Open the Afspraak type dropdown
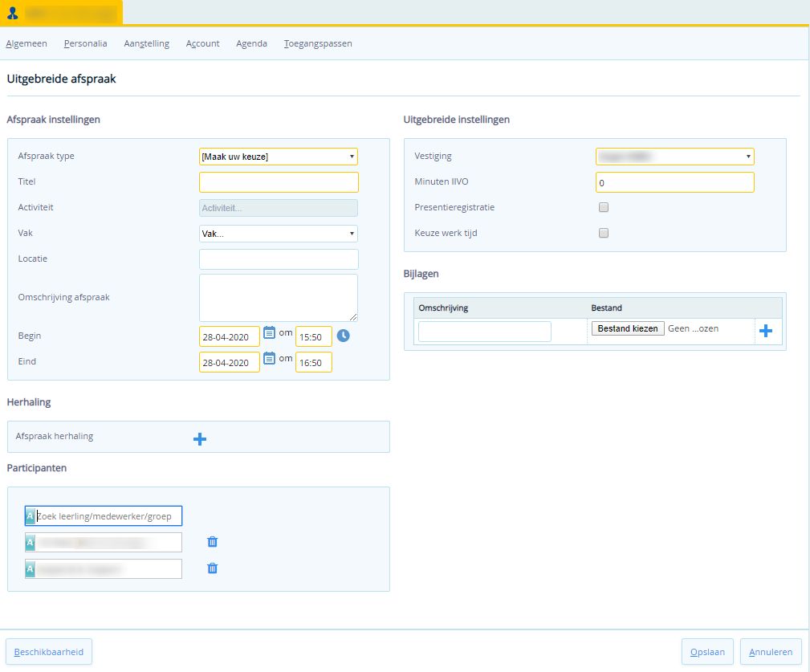This screenshot has height=672, width=810. 279,157
